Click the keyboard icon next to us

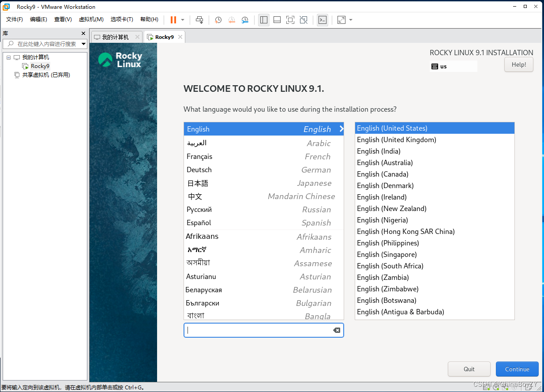pos(435,66)
